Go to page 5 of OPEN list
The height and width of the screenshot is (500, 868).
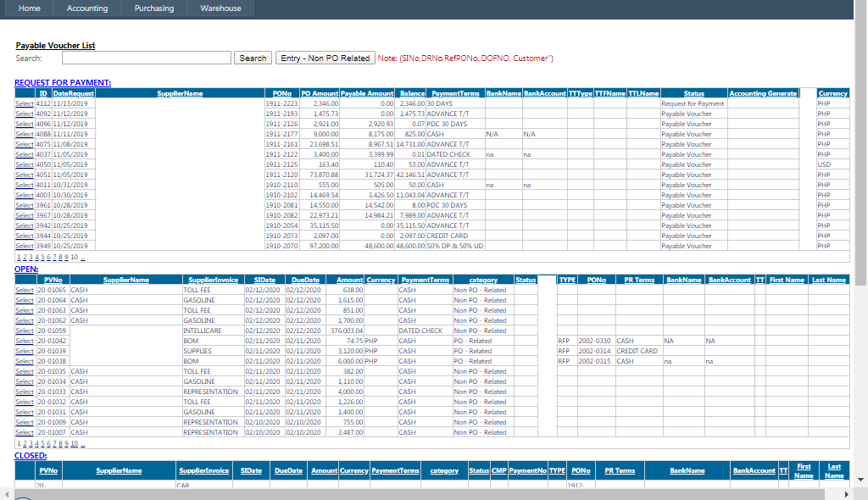click(x=42, y=444)
